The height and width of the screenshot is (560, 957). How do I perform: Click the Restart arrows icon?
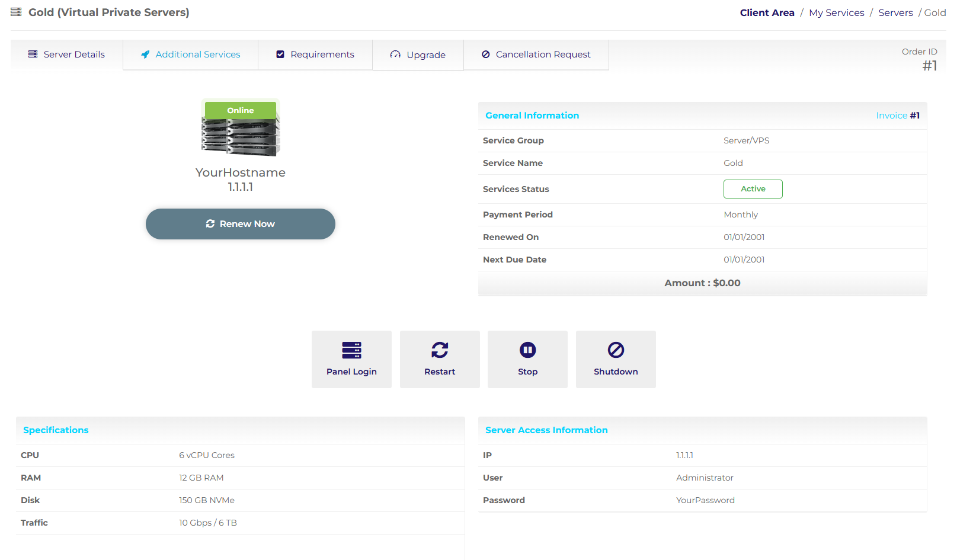(x=440, y=350)
